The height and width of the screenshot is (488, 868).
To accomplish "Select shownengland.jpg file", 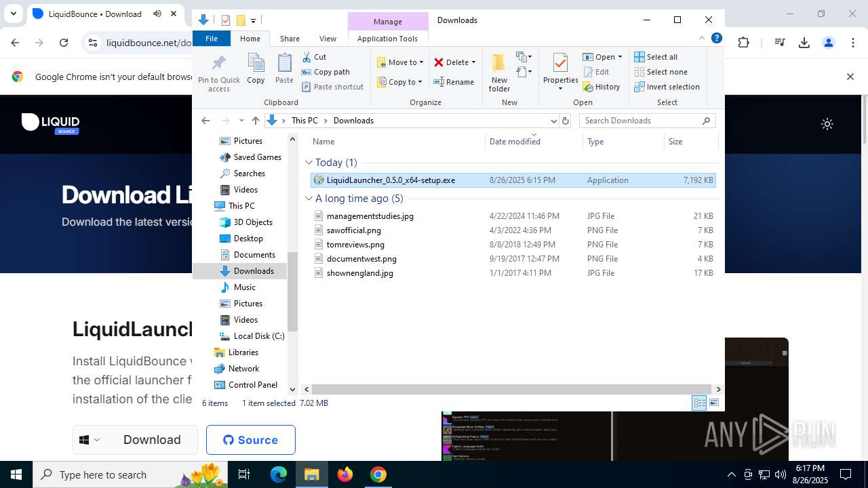I will click(x=513, y=273).
